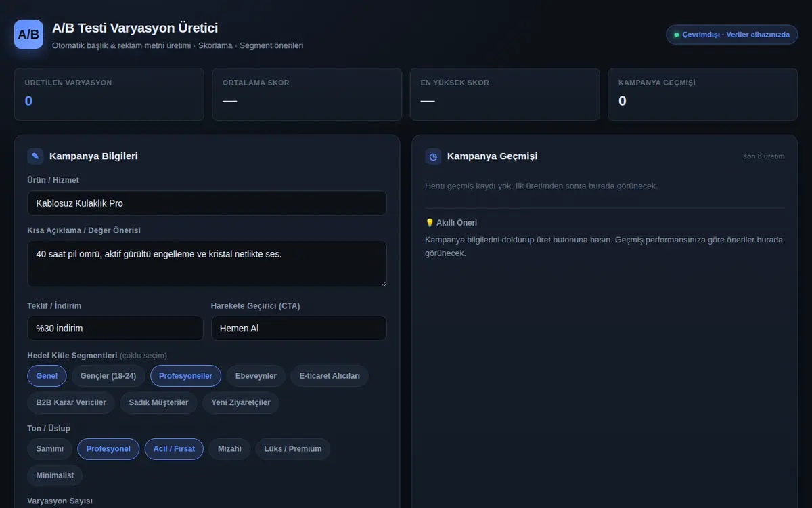Image resolution: width=812 pixels, height=508 pixels.
Task: Deselect the Profesyonel tone chip
Action: (108, 449)
